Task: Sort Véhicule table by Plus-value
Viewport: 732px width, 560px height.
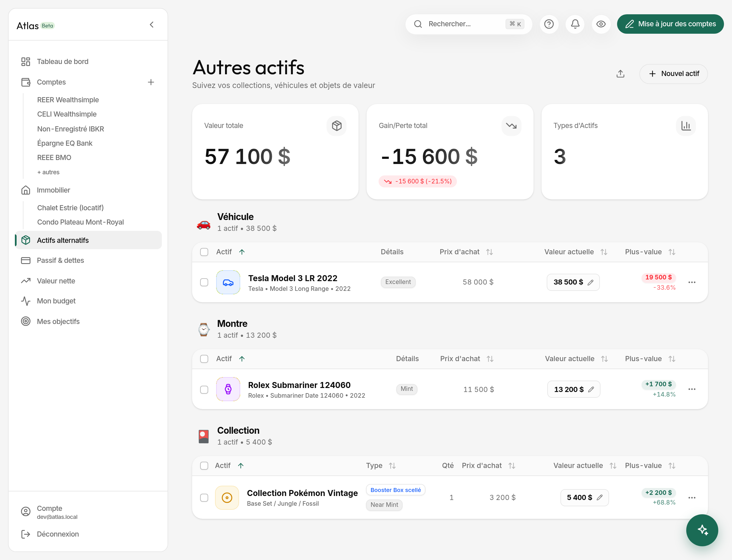Action: (650, 252)
